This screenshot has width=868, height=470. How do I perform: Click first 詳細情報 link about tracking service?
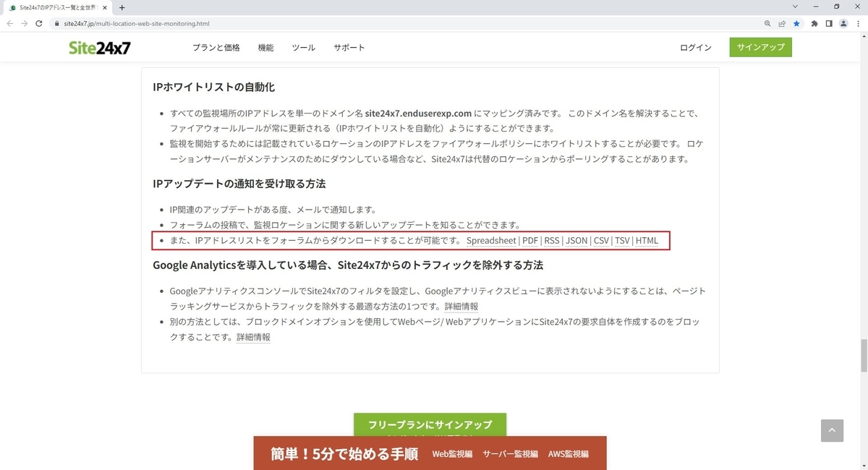461,307
